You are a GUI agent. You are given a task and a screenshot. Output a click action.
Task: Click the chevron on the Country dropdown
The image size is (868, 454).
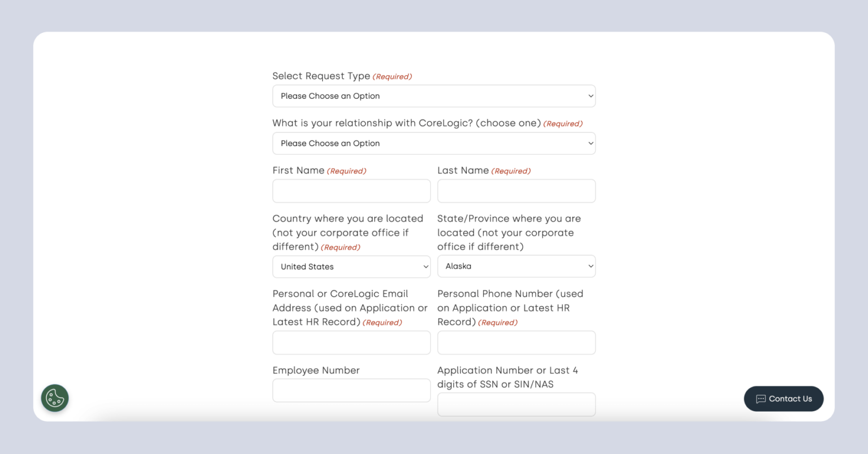[426, 267]
